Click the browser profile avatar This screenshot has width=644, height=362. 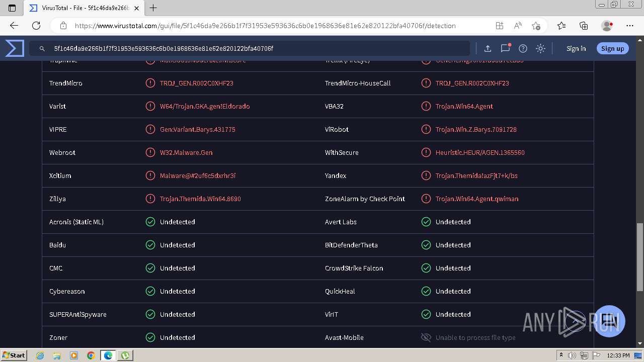pos(607,26)
